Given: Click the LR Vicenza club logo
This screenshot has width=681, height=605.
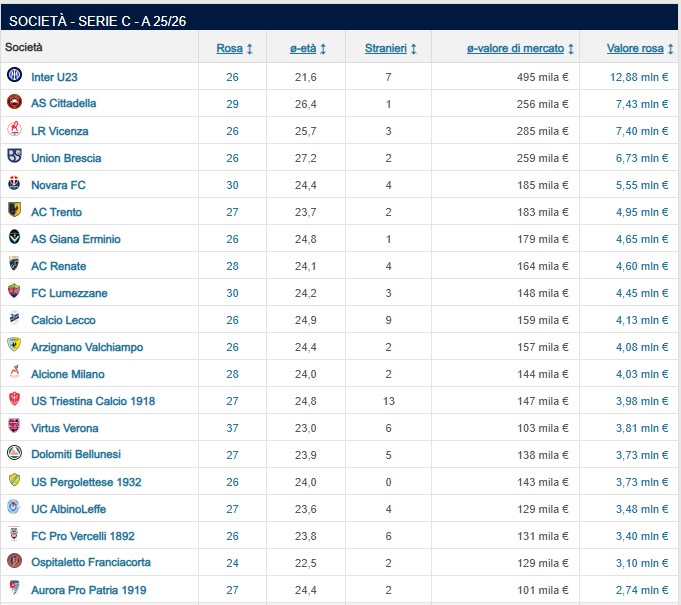Looking at the screenshot, I should pyautogui.click(x=14, y=130).
